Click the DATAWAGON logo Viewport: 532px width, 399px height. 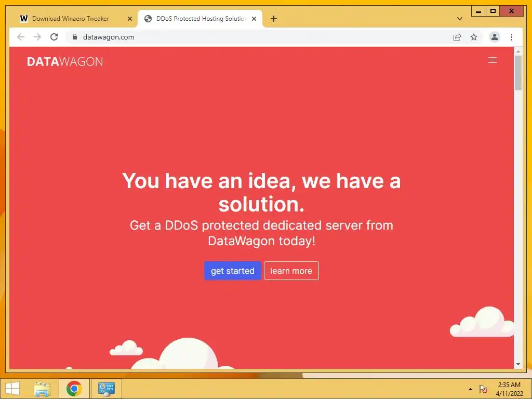click(65, 61)
